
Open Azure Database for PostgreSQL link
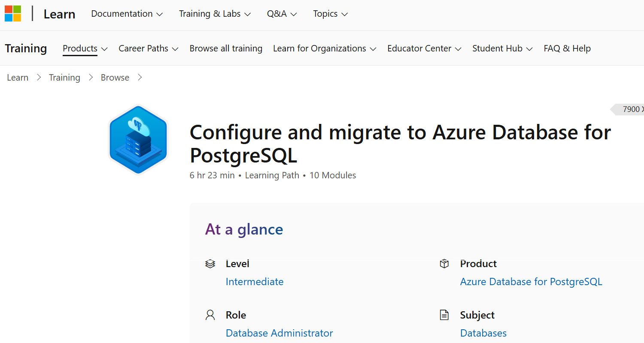point(531,282)
